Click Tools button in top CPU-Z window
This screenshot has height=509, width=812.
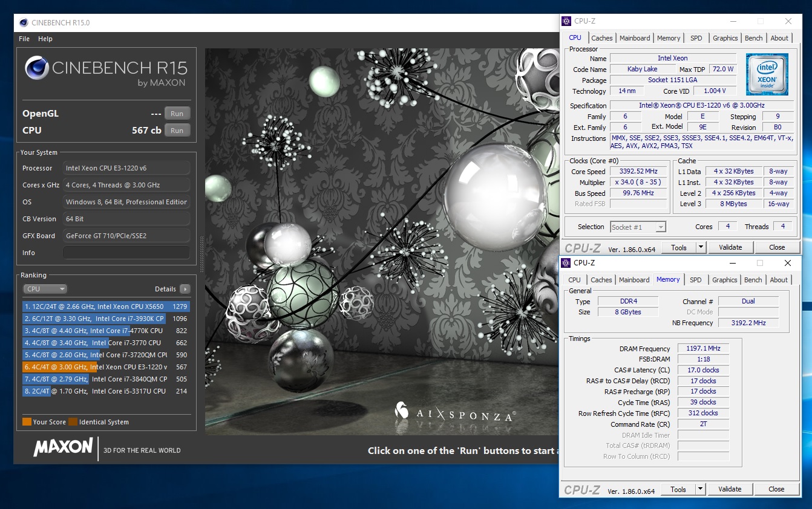(679, 247)
